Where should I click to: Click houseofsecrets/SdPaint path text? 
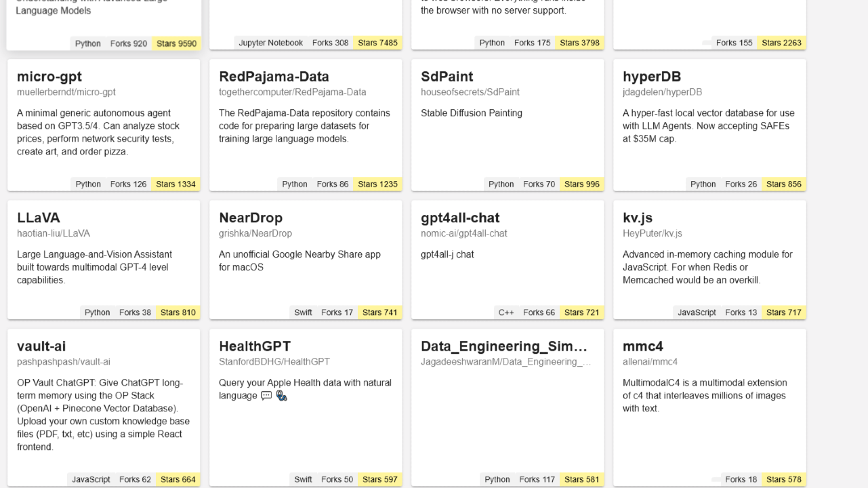point(470,92)
